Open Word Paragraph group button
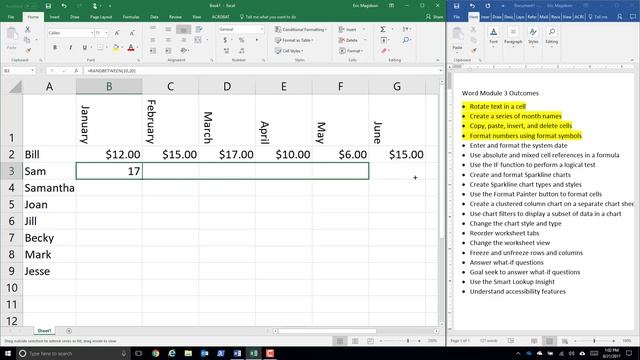Image resolution: width=640 pixels, height=360 pixels. tap(513, 37)
